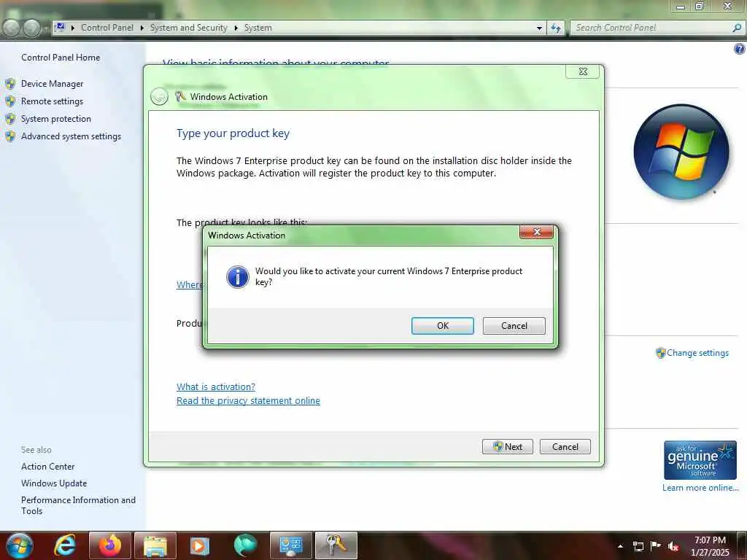Click the muted volume tray icon
Viewport: 747px width, 560px height.
[x=673, y=546]
